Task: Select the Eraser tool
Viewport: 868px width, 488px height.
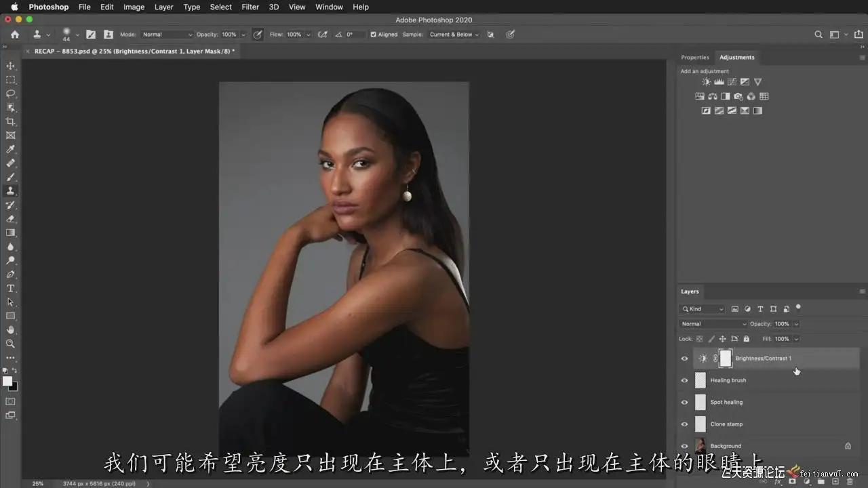Action: point(10,219)
